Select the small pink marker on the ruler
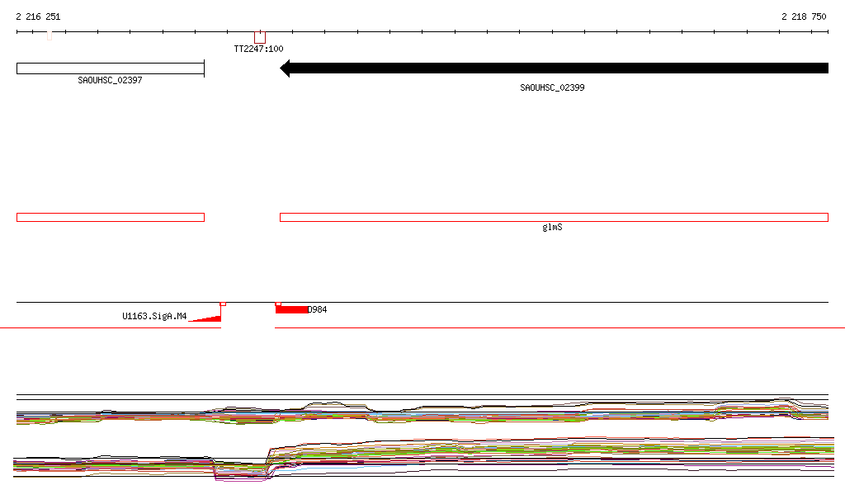The image size is (845, 504). point(50,35)
